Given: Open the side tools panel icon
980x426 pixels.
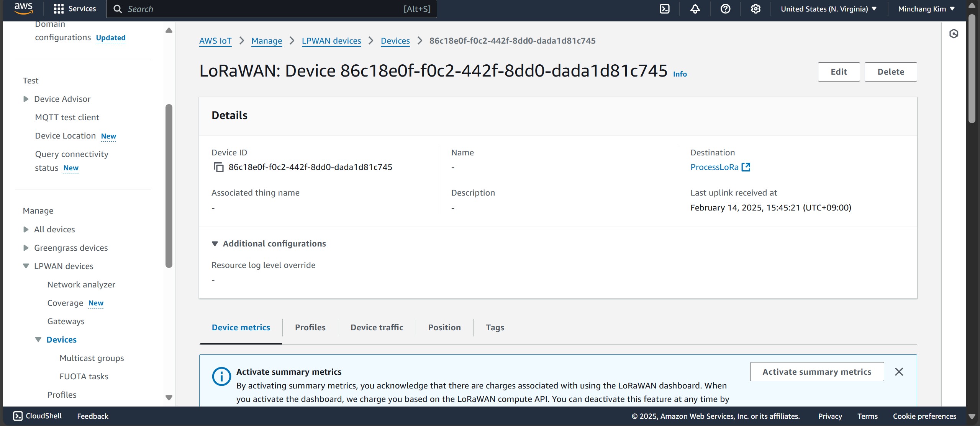Looking at the screenshot, I should click(954, 34).
